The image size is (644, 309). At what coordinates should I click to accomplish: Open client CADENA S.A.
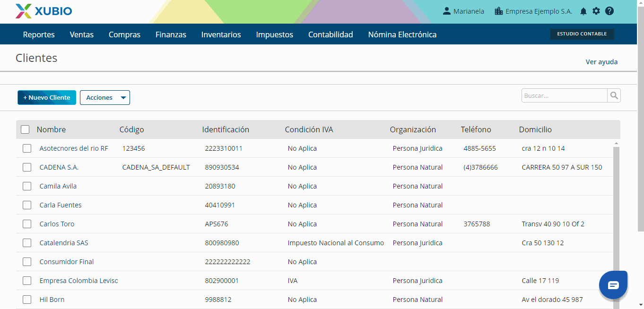point(59,167)
